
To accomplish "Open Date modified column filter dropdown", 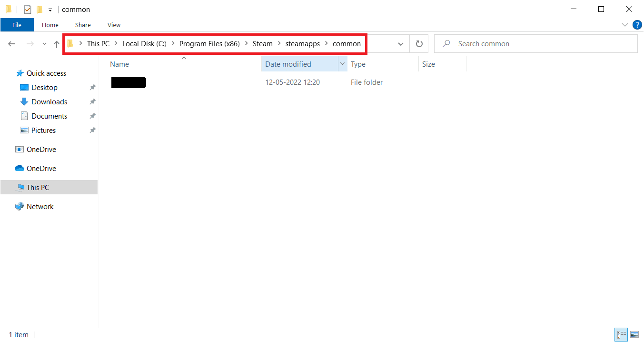I will (342, 64).
